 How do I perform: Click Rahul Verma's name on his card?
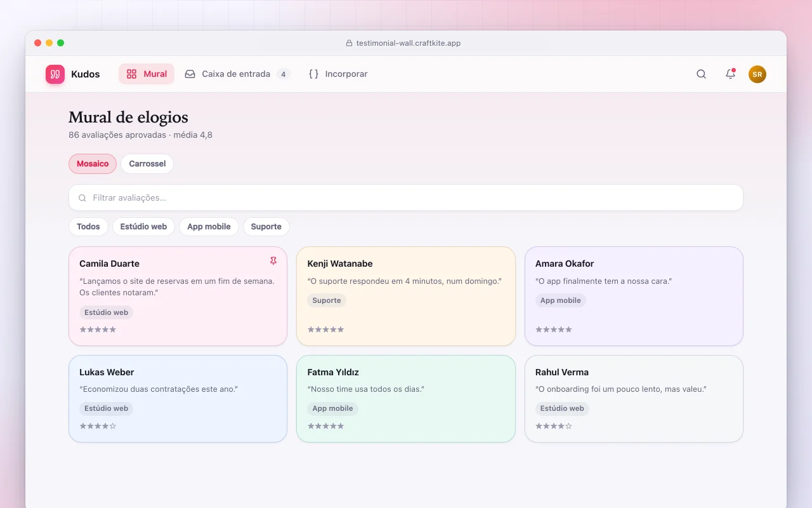562,372
